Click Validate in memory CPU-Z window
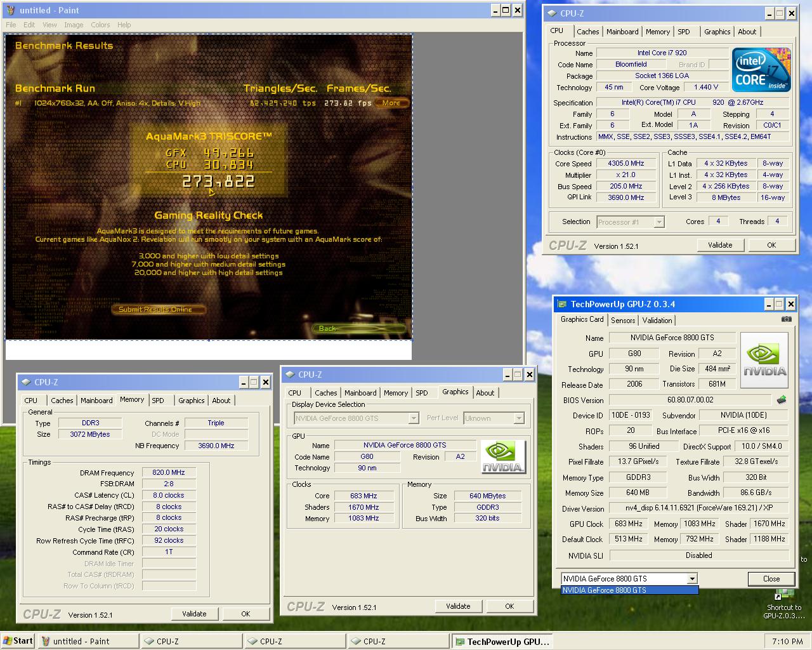This screenshot has width=812, height=650. [x=194, y=614]
